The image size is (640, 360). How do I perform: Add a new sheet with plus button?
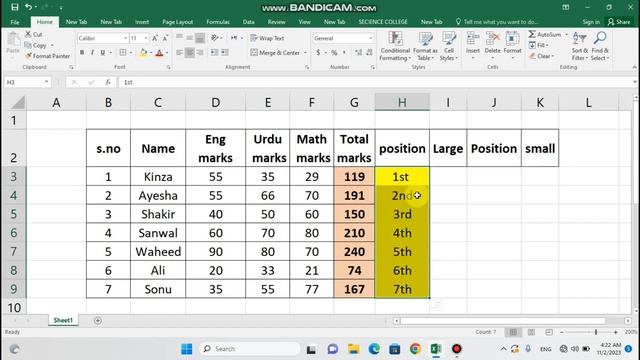click(98, 321)
